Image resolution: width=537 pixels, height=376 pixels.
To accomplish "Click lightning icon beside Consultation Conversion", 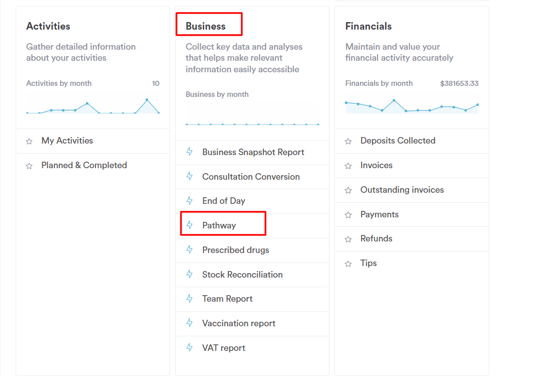I will click(x=189, y=176).
